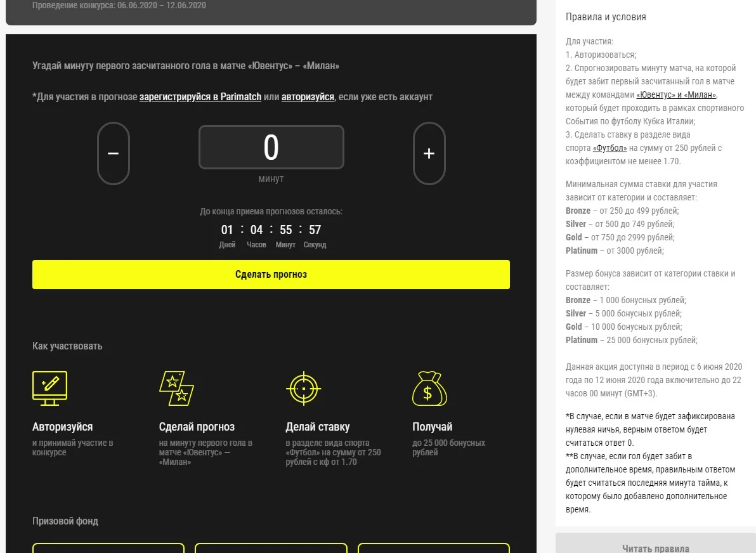The width and height of the screenshot is (756, 553).
Task: Click the 'Как участвовать' section heading
Action: click(x=67, y=346)
